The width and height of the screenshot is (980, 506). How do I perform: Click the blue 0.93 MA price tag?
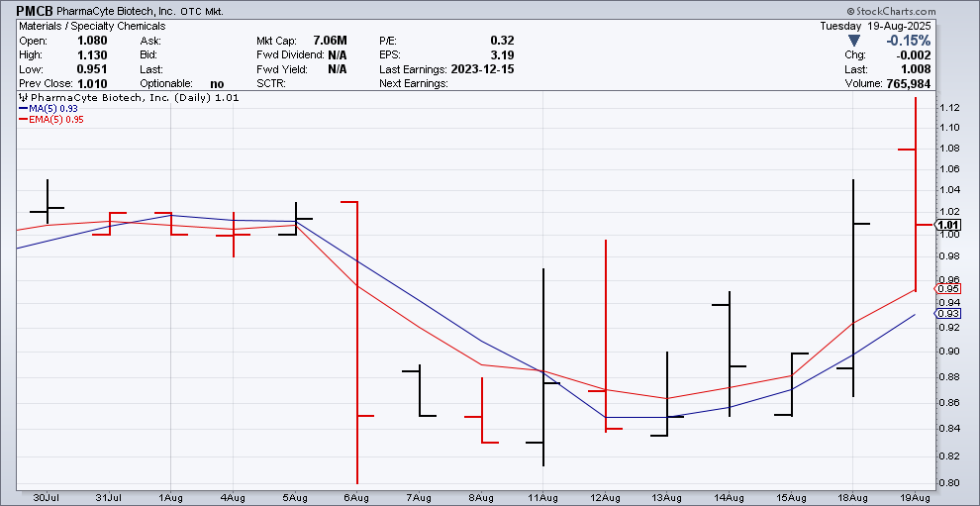click(x=947, y=313)
